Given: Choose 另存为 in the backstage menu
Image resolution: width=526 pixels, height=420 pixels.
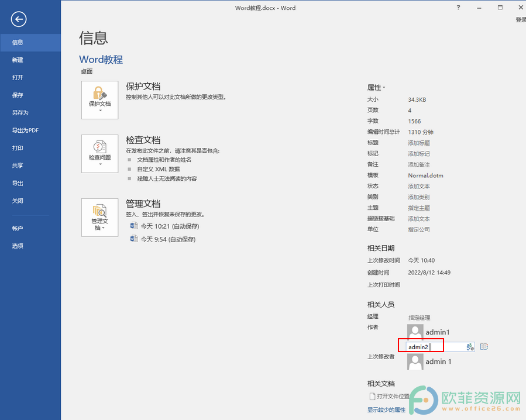Looking at the screenshot, I should (30, 113).
